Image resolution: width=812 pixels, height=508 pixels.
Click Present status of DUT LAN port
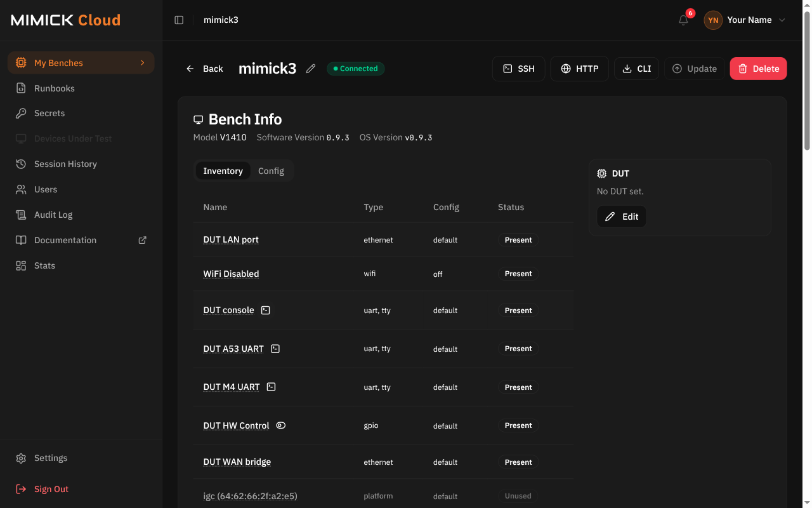[518, 240]
